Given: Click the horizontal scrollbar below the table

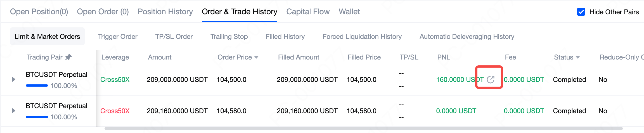Looking at the screenshot, I should point(363,129).
